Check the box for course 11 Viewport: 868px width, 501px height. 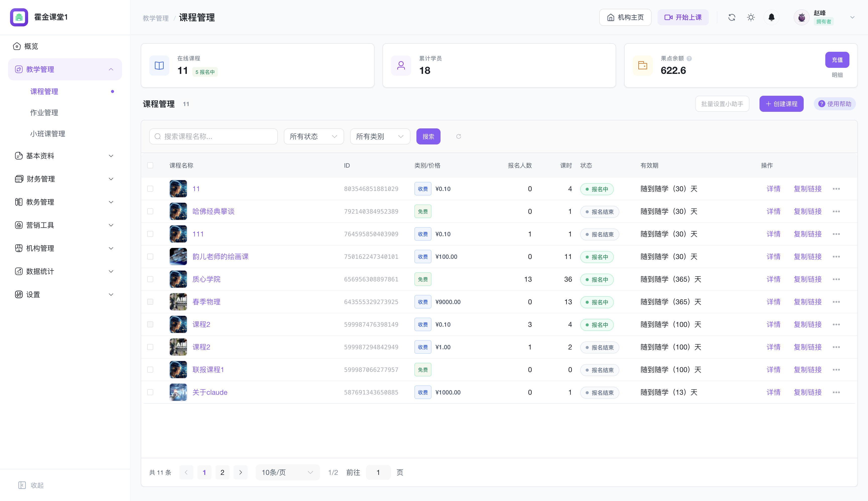point(150,189)
